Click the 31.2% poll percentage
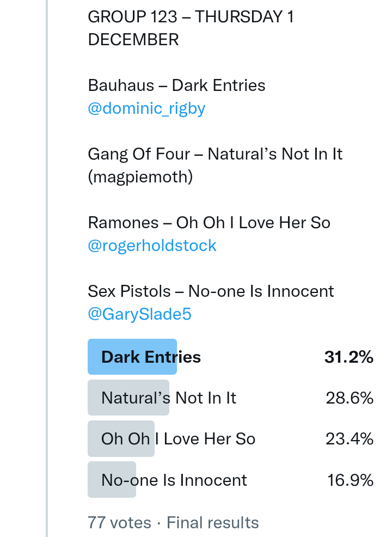The width and height of the screenshot is (392, 537). (348, 357)
